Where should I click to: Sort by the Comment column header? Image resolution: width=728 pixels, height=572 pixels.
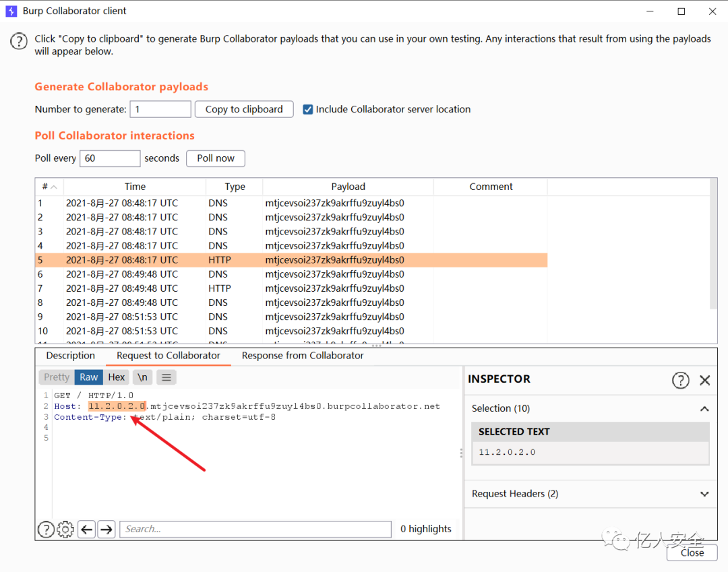(491, 187)
